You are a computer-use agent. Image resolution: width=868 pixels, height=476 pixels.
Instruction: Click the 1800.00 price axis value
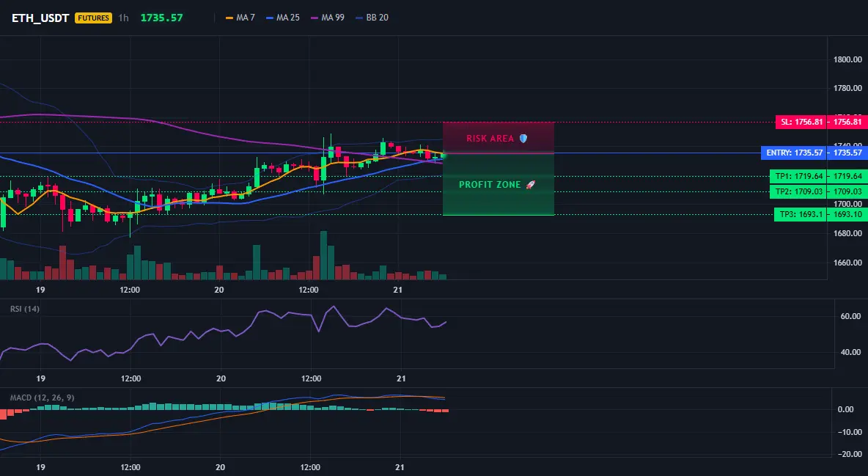pyautogui.click(x=847, y=59)
